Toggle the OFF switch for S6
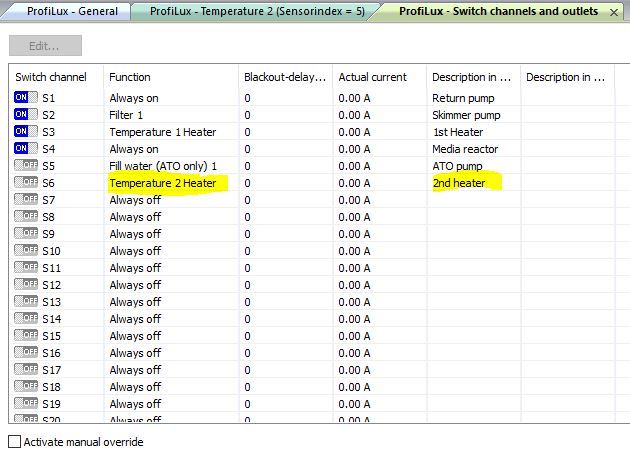This screenshot has height=460, width=630. click(x=26, y=182)
